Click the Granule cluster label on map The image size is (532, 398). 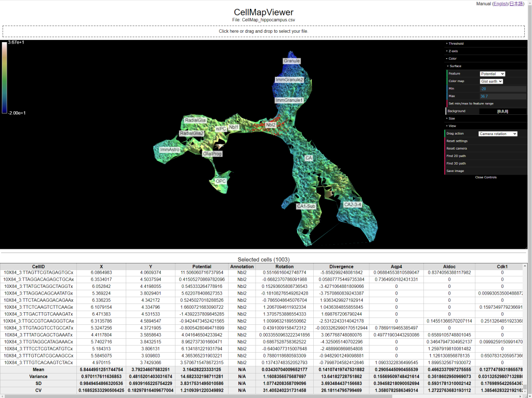click(x=291, y=61)
